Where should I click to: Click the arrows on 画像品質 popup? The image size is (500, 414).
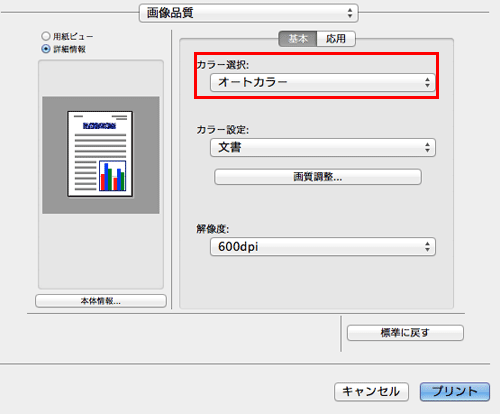(x=350, y=13)
